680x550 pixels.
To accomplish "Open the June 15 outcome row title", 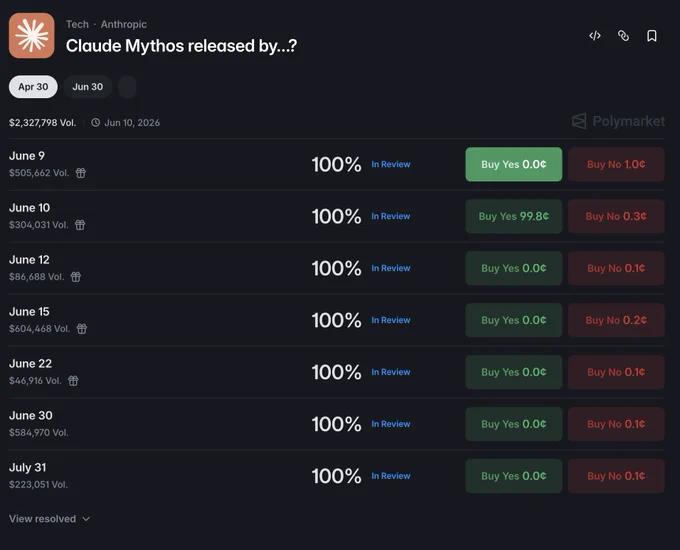I will pyautogui.click(x=29, y=311).
